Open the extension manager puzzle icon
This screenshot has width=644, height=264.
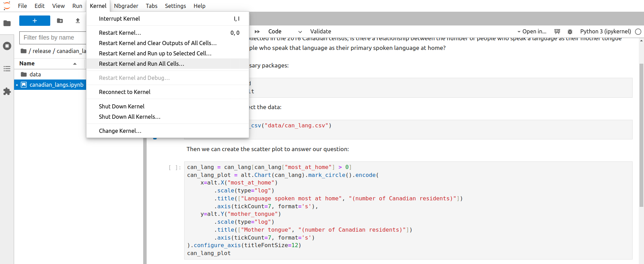click(7, 92)
